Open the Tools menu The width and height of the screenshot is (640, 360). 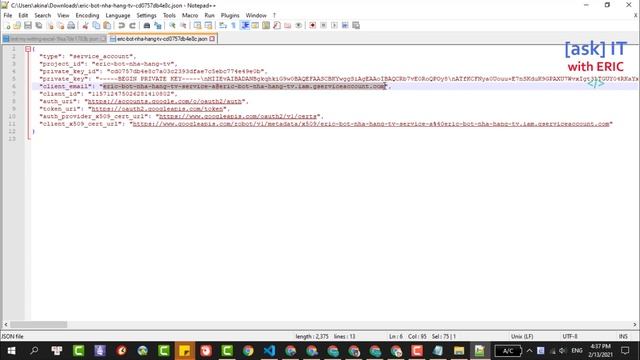169,16
